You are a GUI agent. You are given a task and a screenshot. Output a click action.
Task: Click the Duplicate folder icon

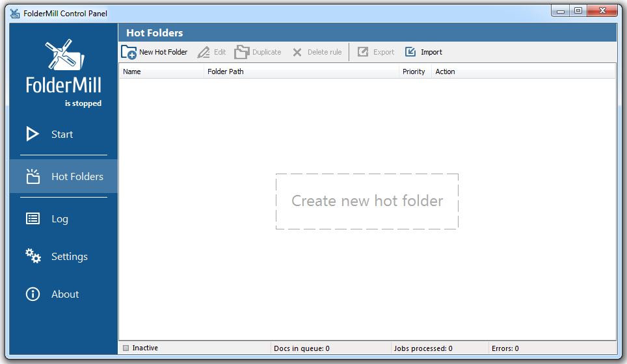click(x=241, y=53)
